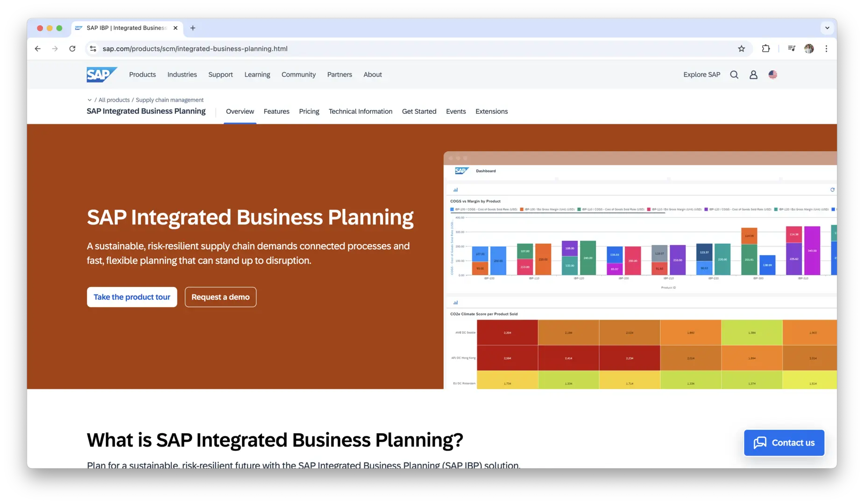
Task: Open the Support menu
Action: tap(220, 75)
